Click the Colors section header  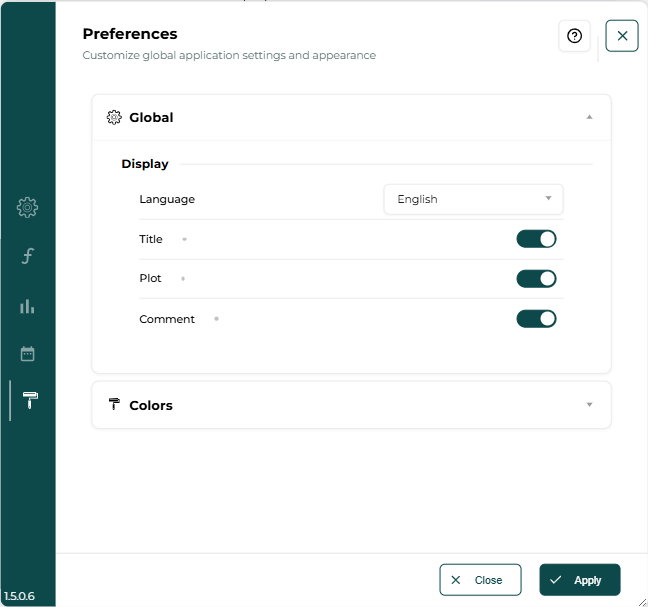151,405
